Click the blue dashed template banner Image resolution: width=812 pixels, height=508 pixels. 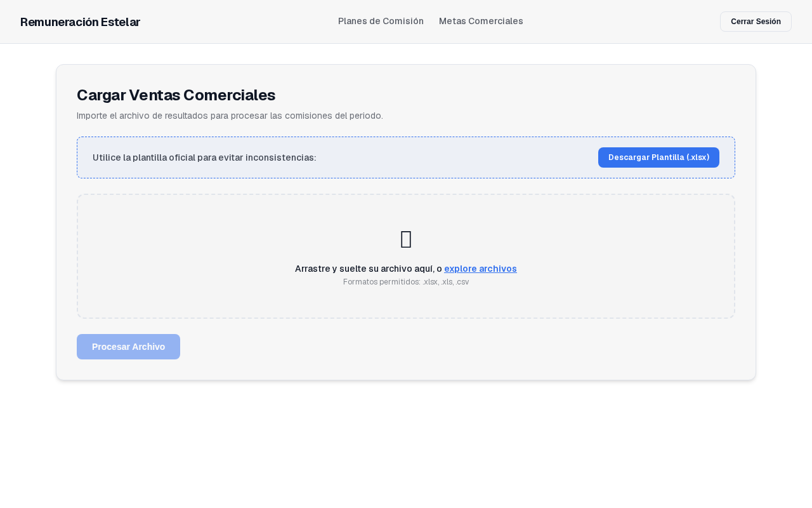(x=406, y=157)
